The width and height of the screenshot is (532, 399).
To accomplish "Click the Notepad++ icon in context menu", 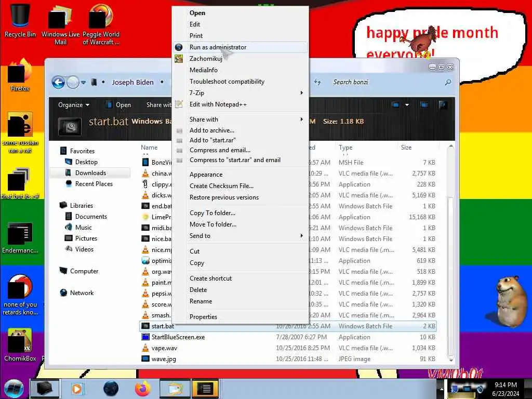I will pos(179,104).
